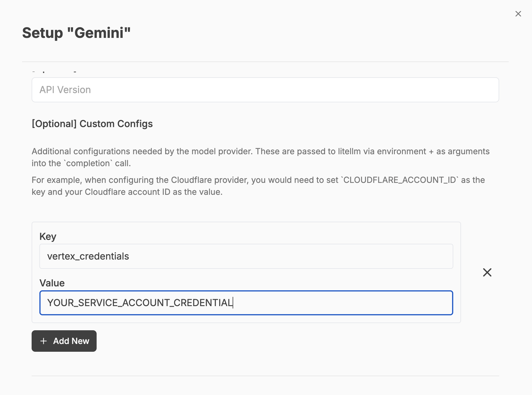This screenshot has height=395, width=532.
Task: Click the "Additional configurations needed" sentence start
Action: 81,151
